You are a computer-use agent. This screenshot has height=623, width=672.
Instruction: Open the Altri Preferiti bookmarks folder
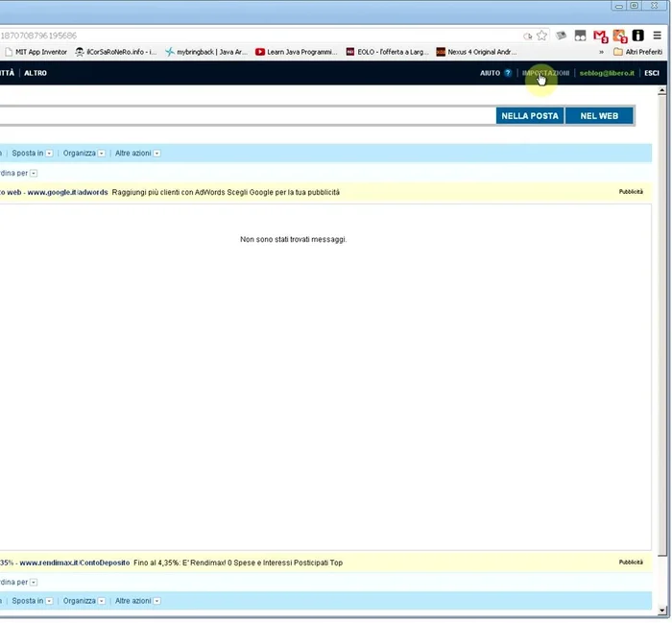click(x=637, y=52)
